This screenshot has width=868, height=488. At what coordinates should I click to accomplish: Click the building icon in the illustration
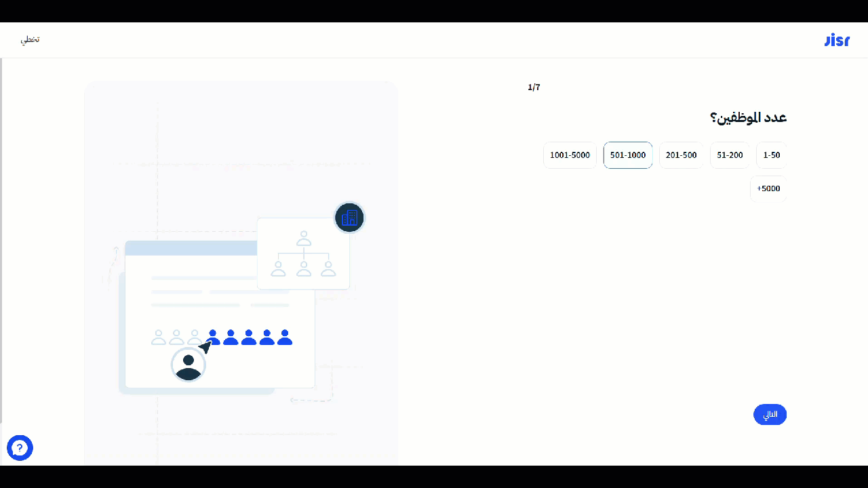point(349,218)
